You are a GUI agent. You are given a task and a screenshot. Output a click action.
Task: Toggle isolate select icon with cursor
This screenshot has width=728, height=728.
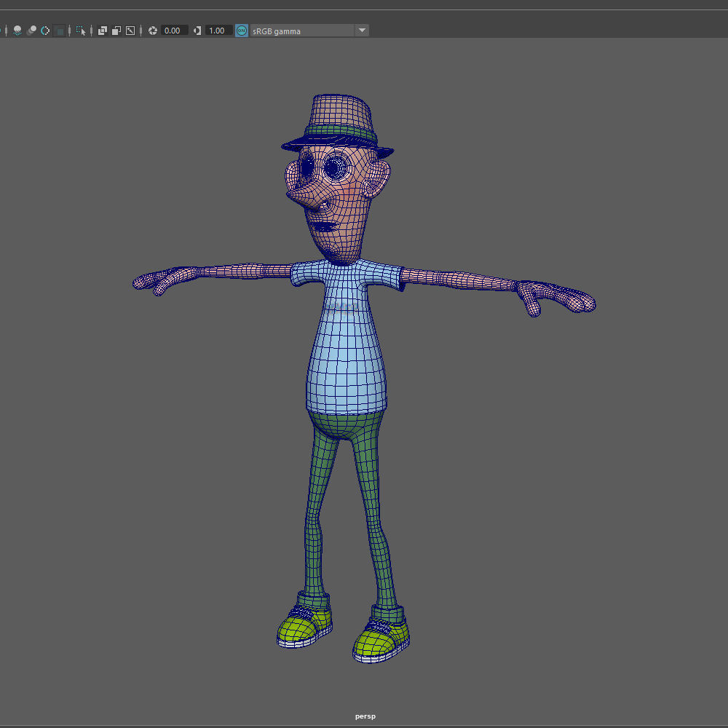click(x=81, y=31)
